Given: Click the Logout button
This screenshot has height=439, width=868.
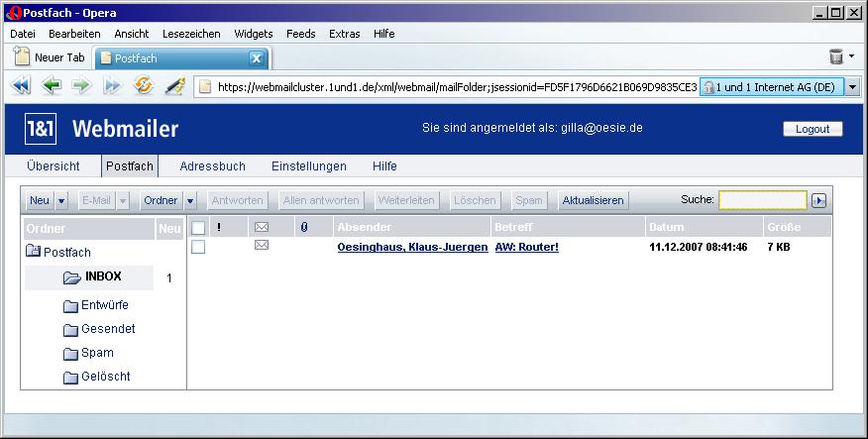Looking at the screenshot, I should [813, 129].
